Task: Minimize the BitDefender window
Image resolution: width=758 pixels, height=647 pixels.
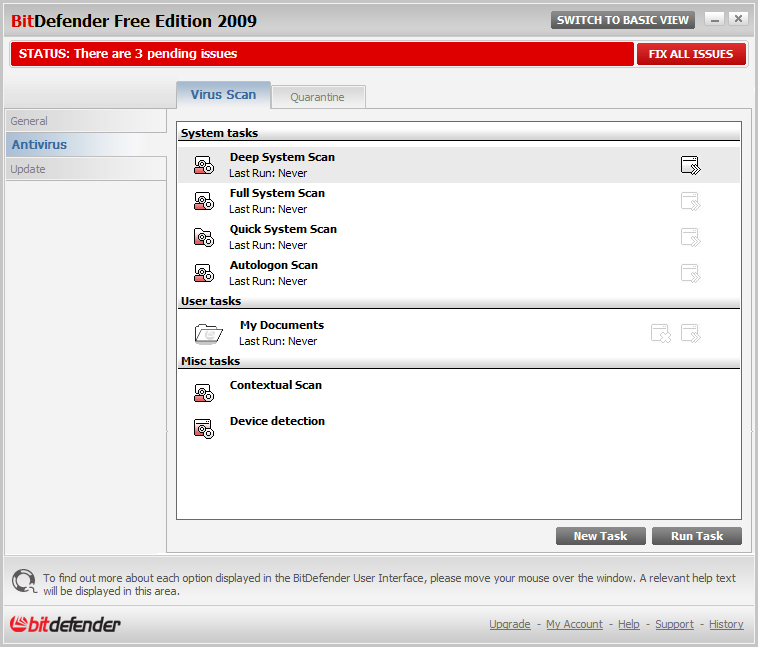Action: point(714,19)
